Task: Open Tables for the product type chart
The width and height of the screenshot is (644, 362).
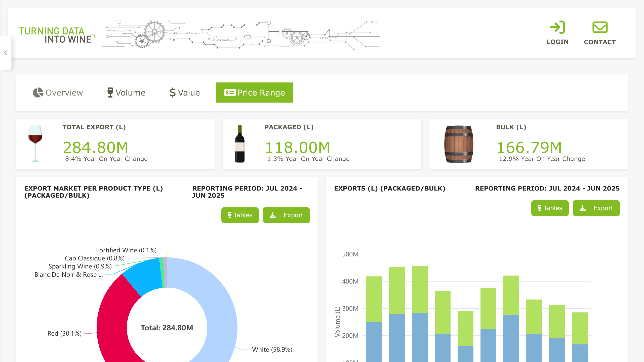Action: (240, 215)
